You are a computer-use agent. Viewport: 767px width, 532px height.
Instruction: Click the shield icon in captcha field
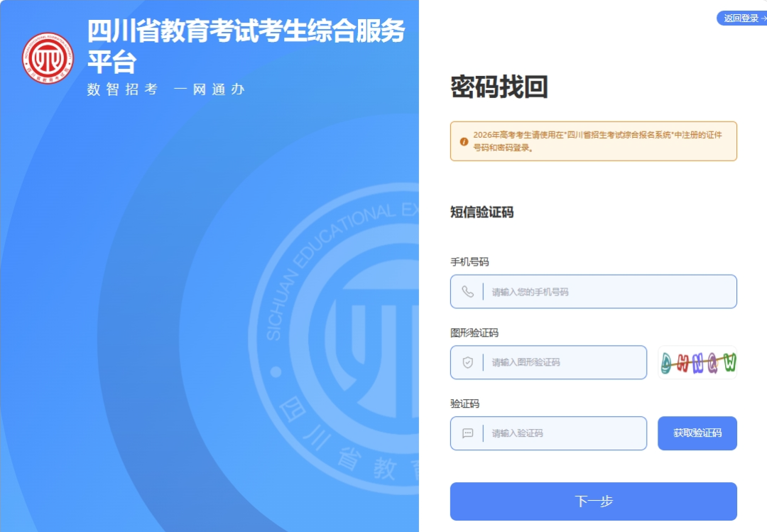click(467, 362)
